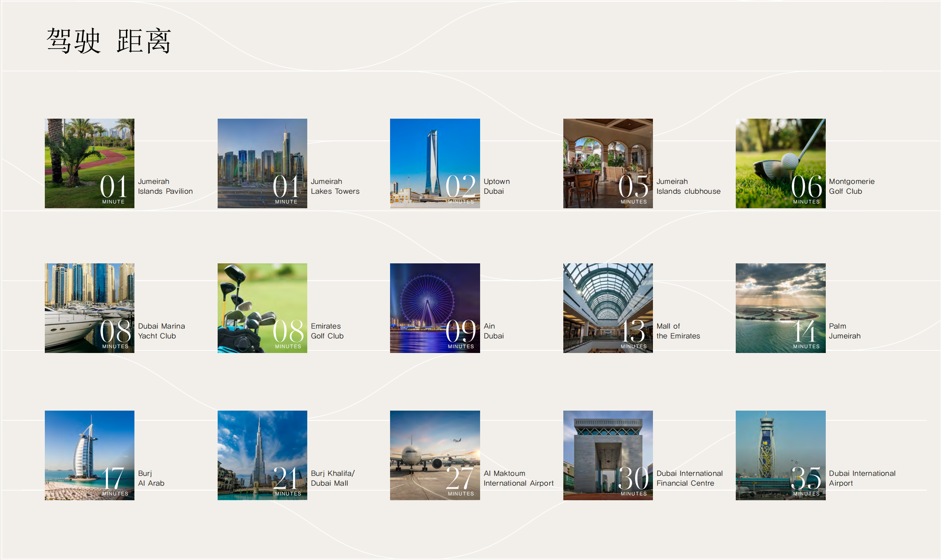Screen dimensions: 941x560
Task: Open the Burj Al Arab beach photo
Action: 90,455
